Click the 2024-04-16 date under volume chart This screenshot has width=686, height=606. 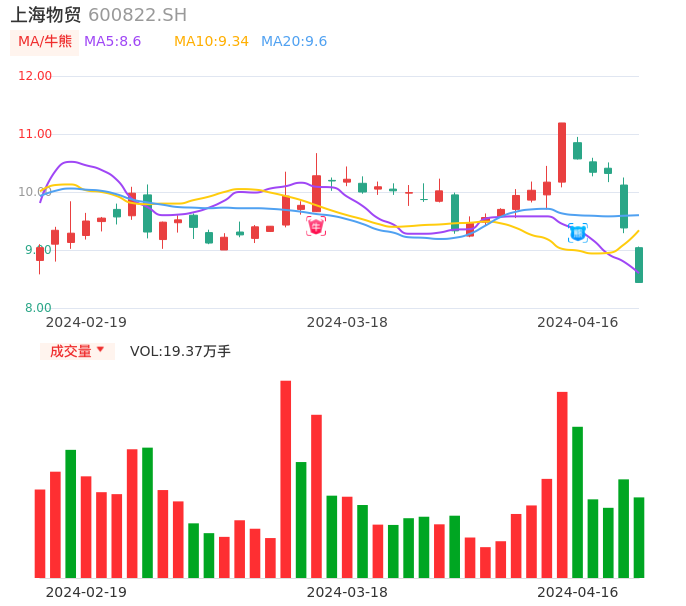point(578,592)
